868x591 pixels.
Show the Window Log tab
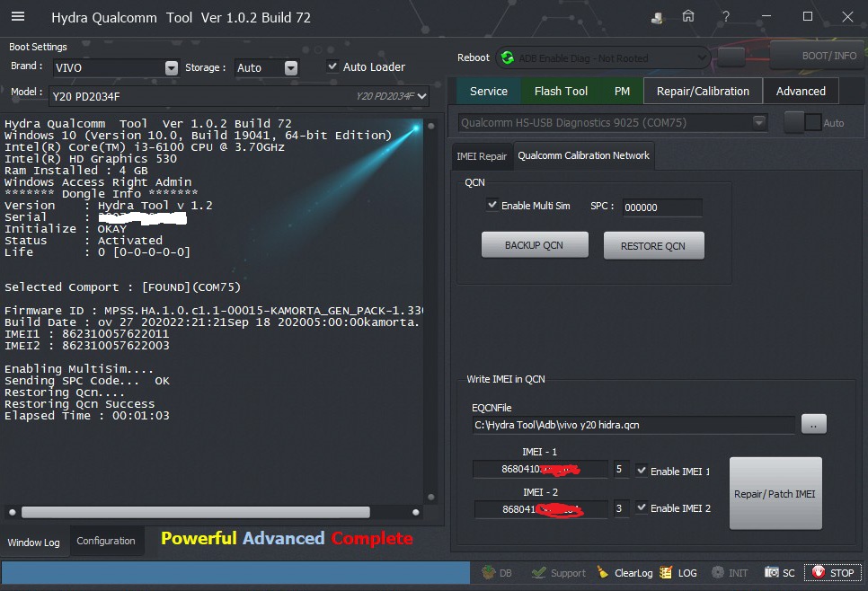(34, 542)
